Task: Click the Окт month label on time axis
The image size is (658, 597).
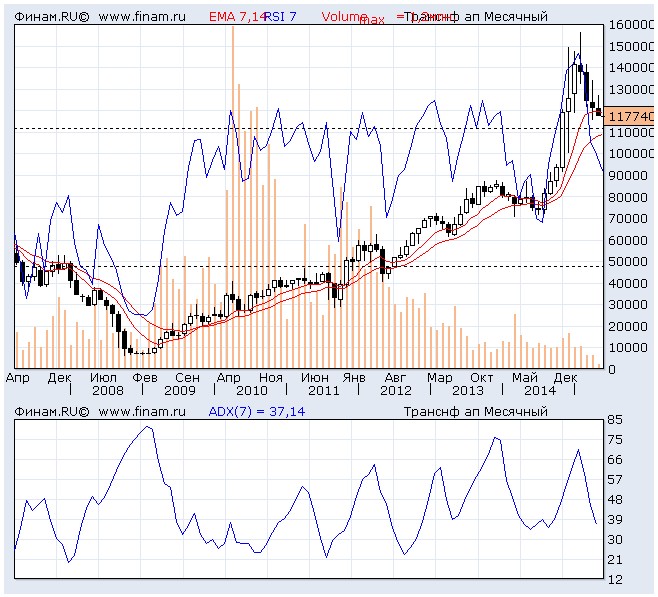Action: point(482,378)
